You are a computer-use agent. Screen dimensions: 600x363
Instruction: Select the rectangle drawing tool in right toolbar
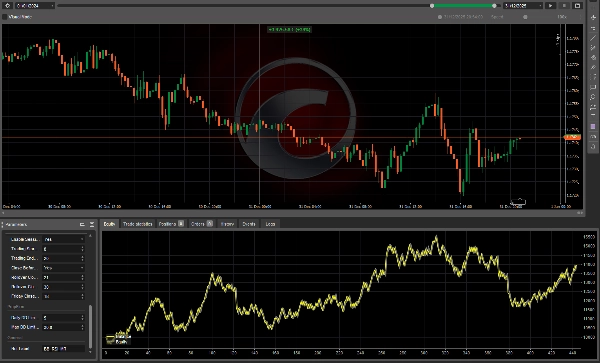click(x=593, y=88)
